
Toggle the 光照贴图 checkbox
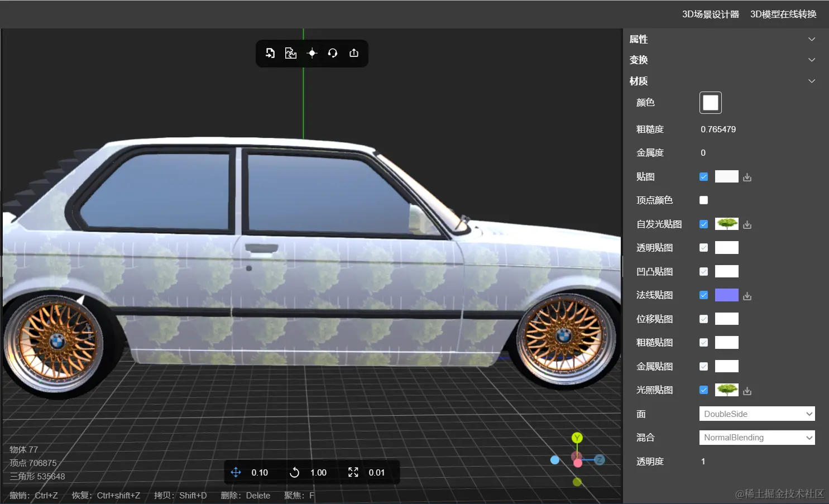click(x=703, y=390)
